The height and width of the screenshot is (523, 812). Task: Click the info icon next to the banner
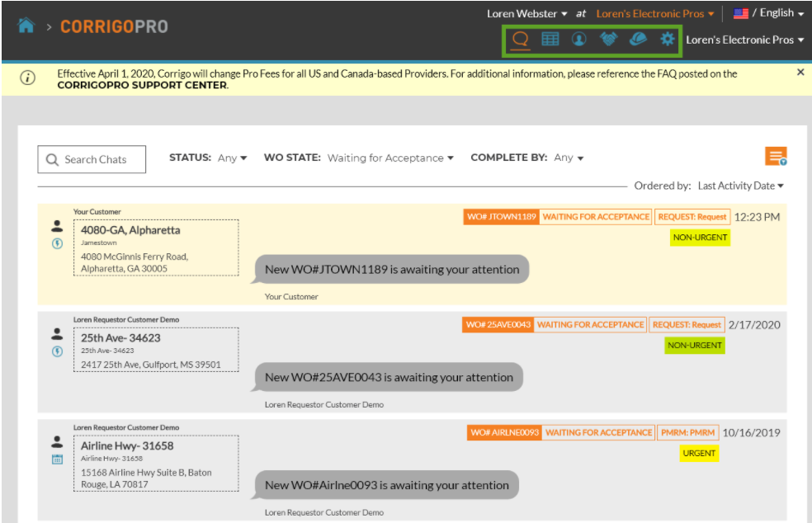click(27, 78)
